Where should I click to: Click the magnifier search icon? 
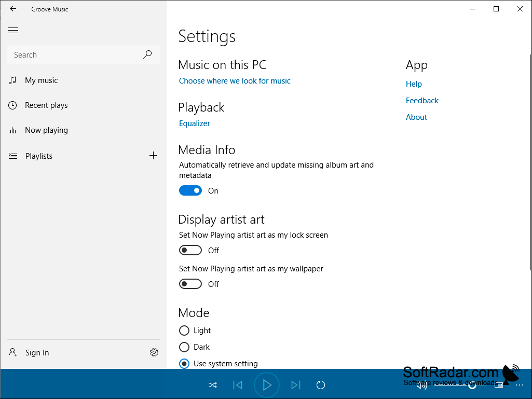(147, 54)
